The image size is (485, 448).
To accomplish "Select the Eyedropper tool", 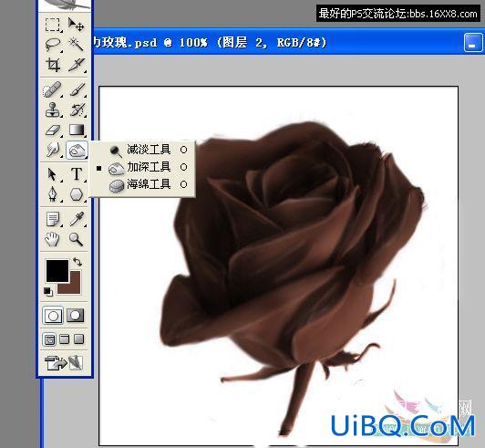I will coord(77,219).
